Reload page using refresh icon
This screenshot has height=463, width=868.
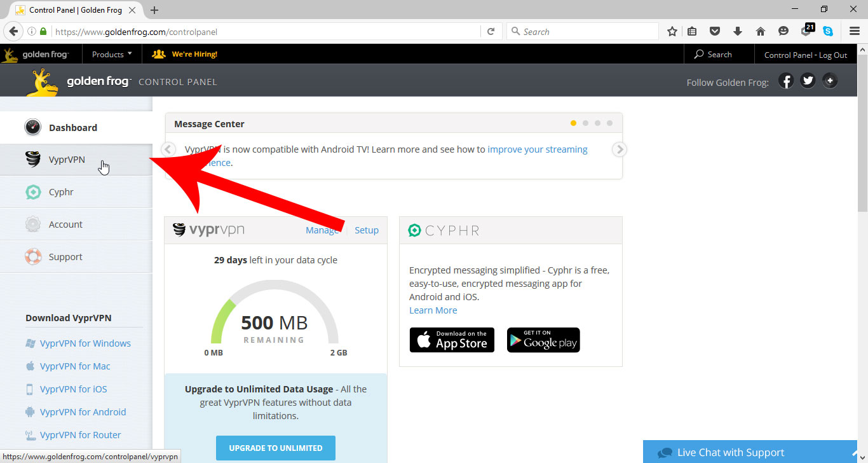point(491,31)
